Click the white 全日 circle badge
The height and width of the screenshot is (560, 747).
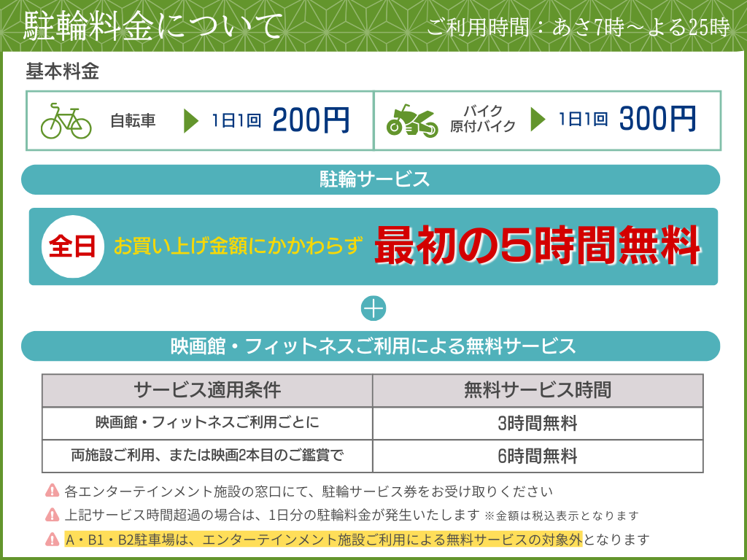(x=72, y=246)
